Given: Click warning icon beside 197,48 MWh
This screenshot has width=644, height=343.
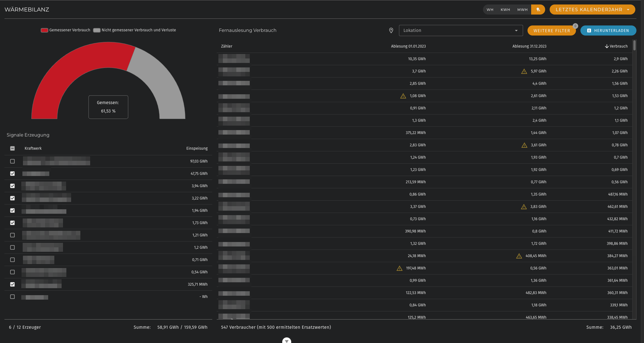Looking at the screenshot, I should pyautogui.click(x=399, y=268).
